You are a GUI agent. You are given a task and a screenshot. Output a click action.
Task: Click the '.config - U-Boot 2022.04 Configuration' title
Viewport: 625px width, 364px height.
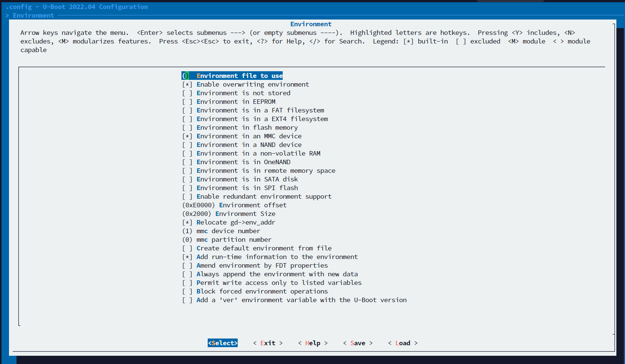pyautogui.click(x=76, y=7)
